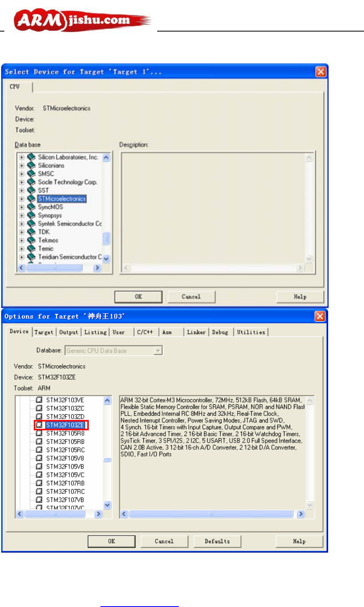Image resolution: width=364 pixels, height=607 pixels.
Task: Click the Synopsys book icon
Action: coord(31,216)
